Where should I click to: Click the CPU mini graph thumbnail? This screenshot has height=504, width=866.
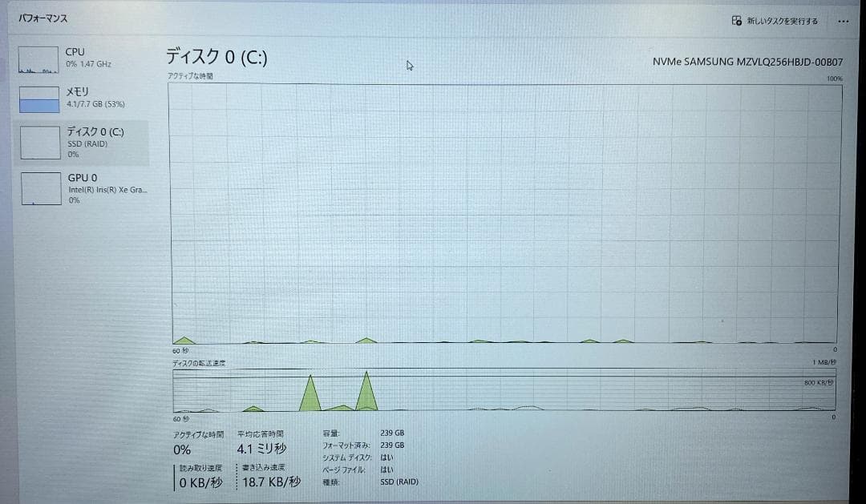pyautogui.click(x=39, y=59)
